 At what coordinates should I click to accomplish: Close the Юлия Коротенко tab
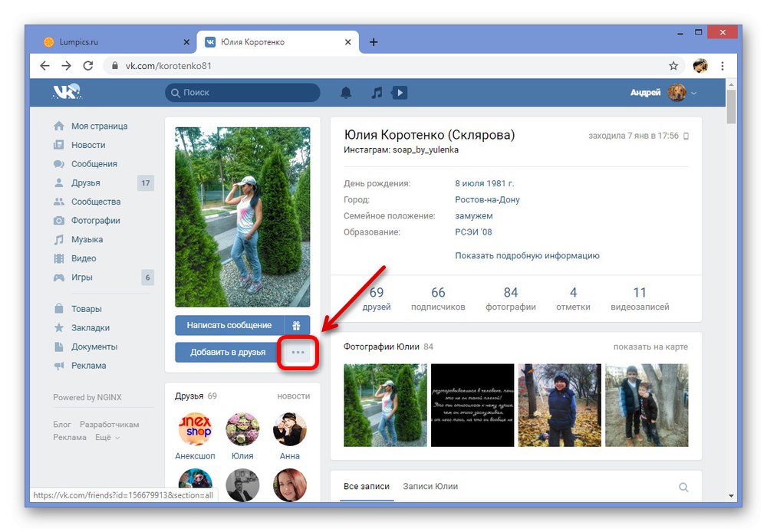(x=347, y=42)
